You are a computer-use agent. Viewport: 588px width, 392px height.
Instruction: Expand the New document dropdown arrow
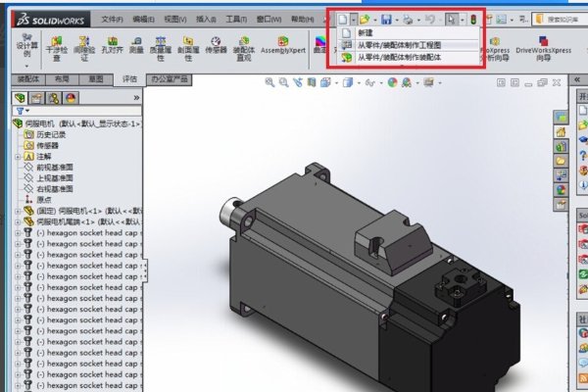354,20
